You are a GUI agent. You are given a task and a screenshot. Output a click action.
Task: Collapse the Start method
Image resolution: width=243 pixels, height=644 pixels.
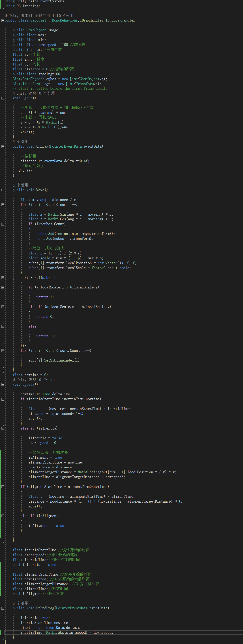coord(3,98)
